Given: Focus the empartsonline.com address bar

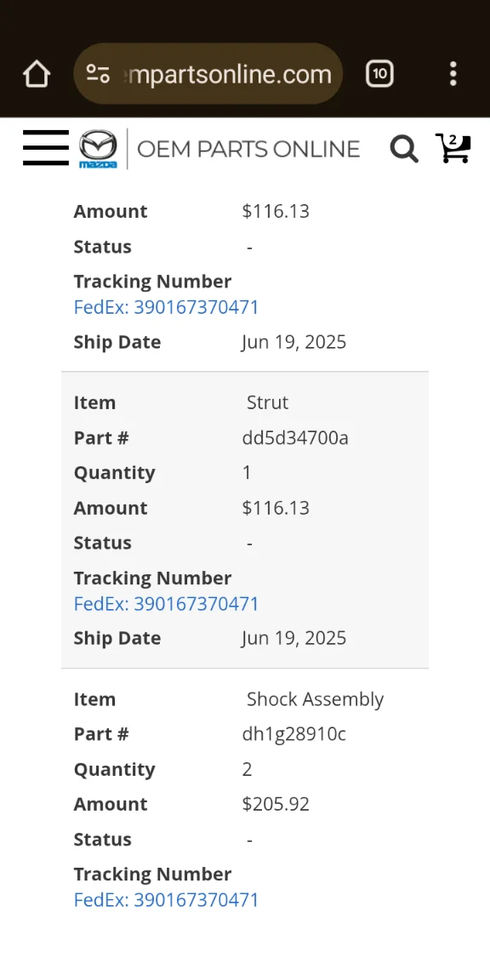Looking at the screenshot, I should point(208,74).
